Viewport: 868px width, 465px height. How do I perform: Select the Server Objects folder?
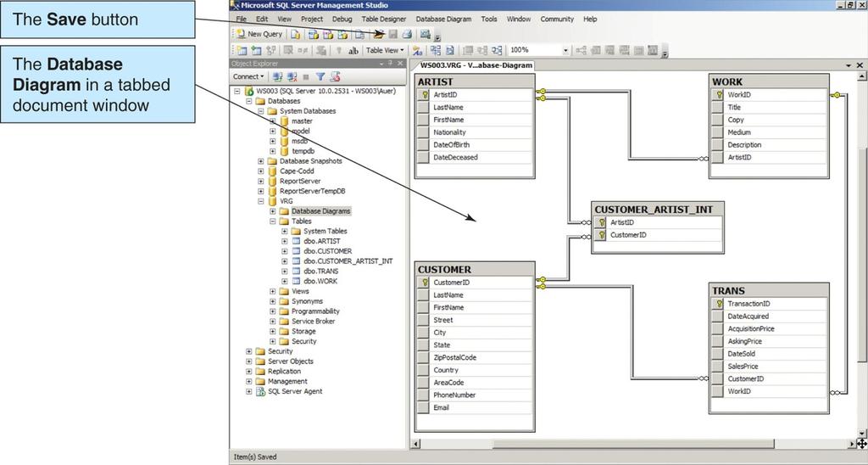click(291, 361)
